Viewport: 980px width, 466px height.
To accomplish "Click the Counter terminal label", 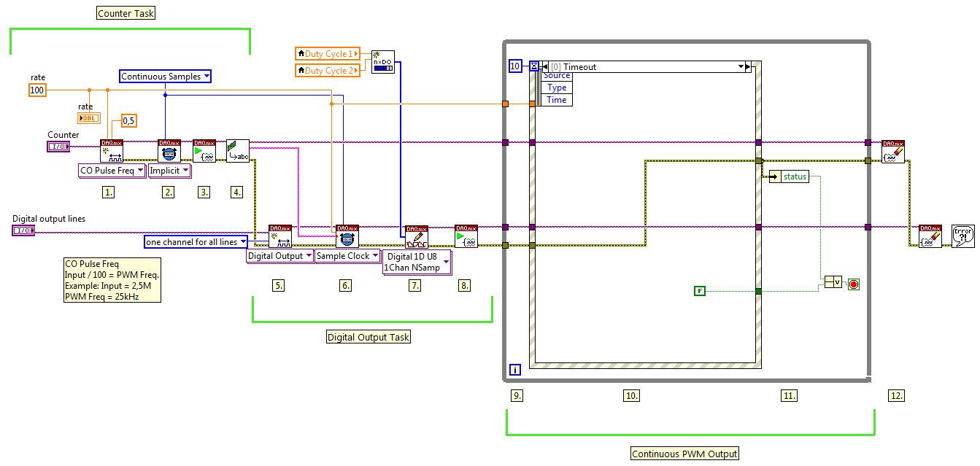I will coord(63,135).
